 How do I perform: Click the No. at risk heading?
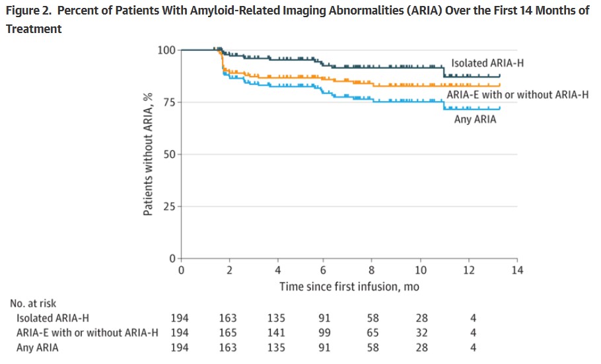tap(33, 304)
